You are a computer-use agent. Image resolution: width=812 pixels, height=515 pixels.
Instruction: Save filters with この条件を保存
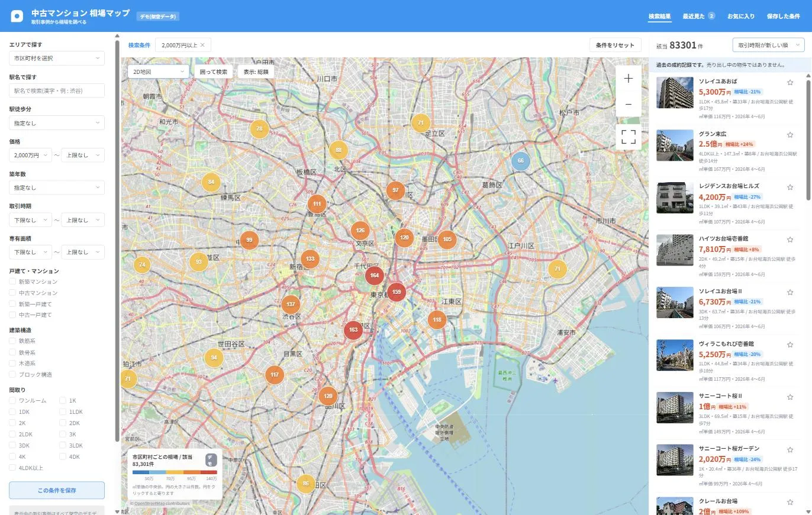point(57,490)
